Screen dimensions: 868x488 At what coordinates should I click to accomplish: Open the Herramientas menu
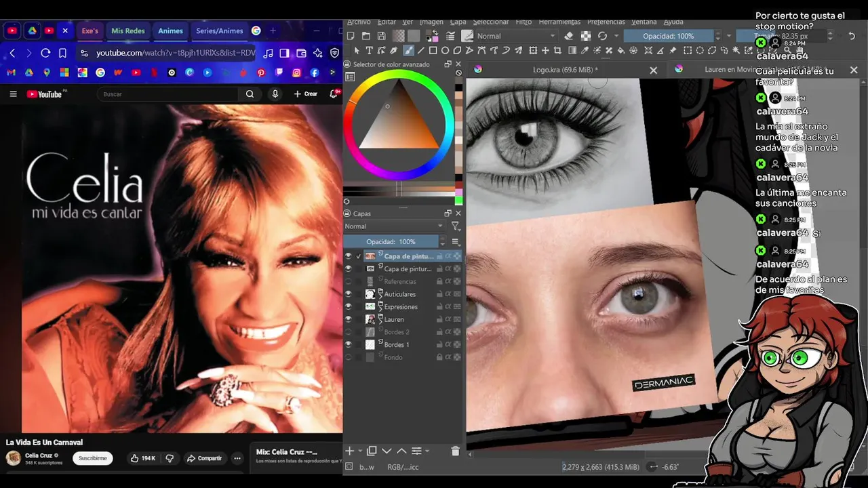click(x=559, y=22)
